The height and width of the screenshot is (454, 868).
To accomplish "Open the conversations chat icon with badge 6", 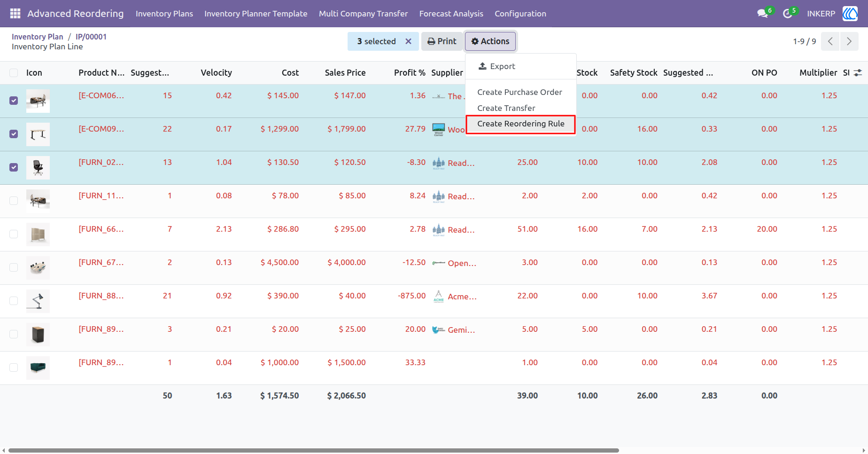I will tap(763, 14).
